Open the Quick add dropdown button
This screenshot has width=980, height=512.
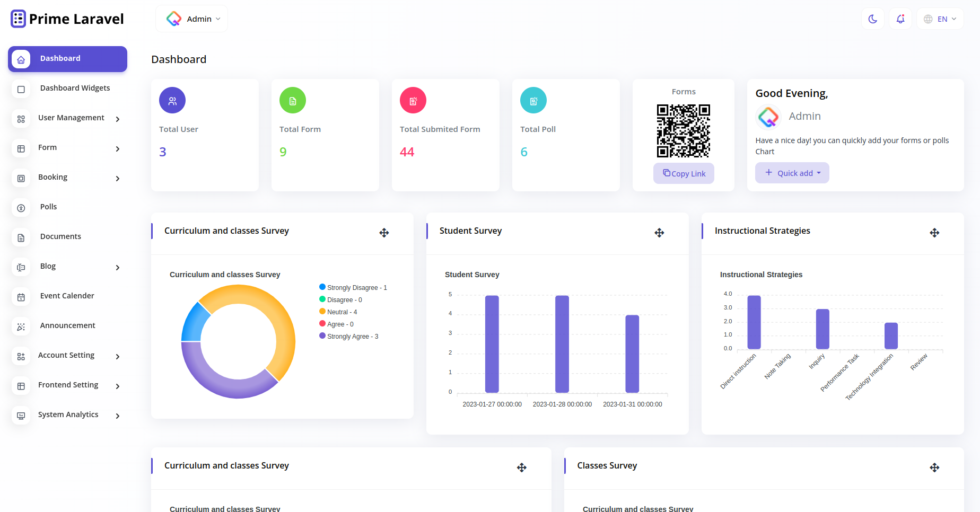pos(792,173)
